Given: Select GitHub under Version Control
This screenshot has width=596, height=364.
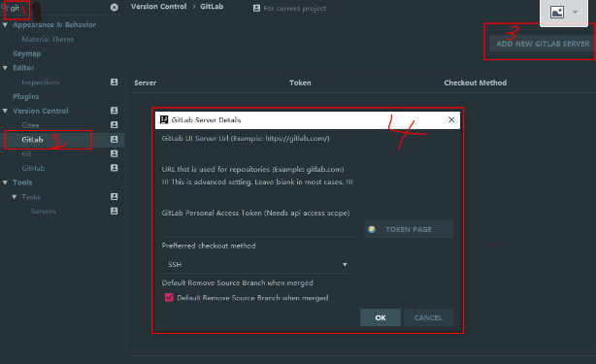Looking at the screenshot, I should 33,168.
